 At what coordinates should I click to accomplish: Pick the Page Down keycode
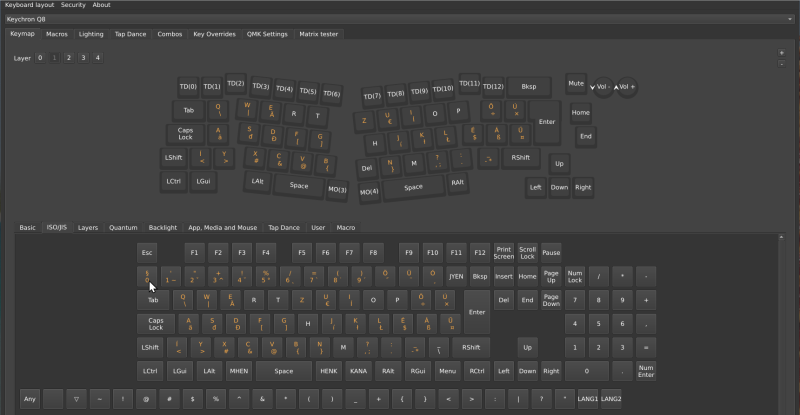pos(551,300)
